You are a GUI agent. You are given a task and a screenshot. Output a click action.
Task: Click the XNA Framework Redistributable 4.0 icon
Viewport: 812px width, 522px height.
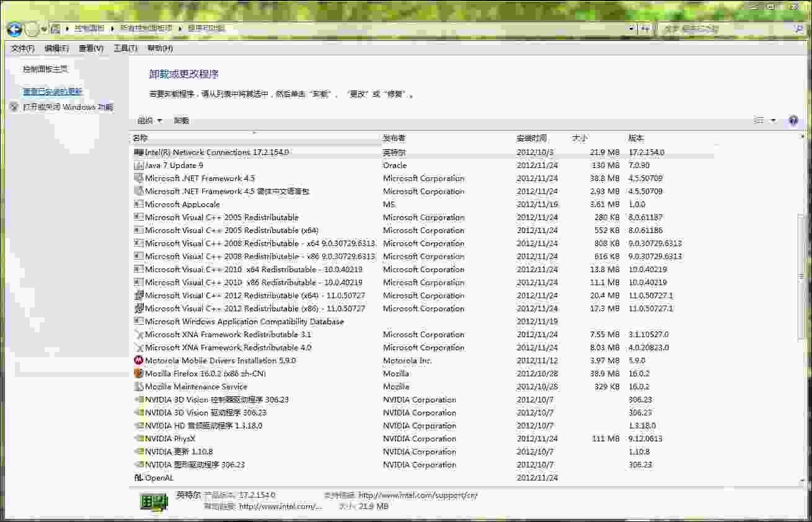tap(139, 347)
